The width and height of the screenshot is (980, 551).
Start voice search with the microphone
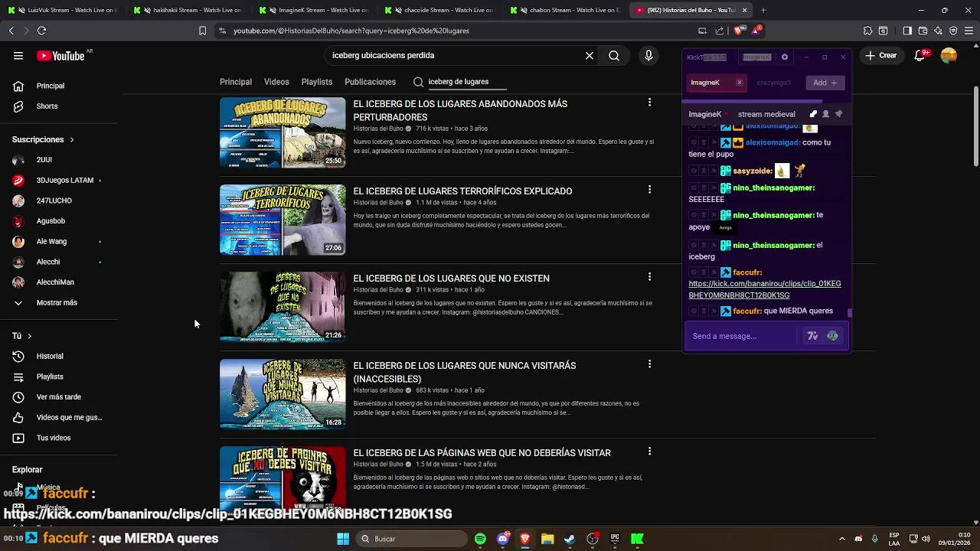[x=648, y=56]
